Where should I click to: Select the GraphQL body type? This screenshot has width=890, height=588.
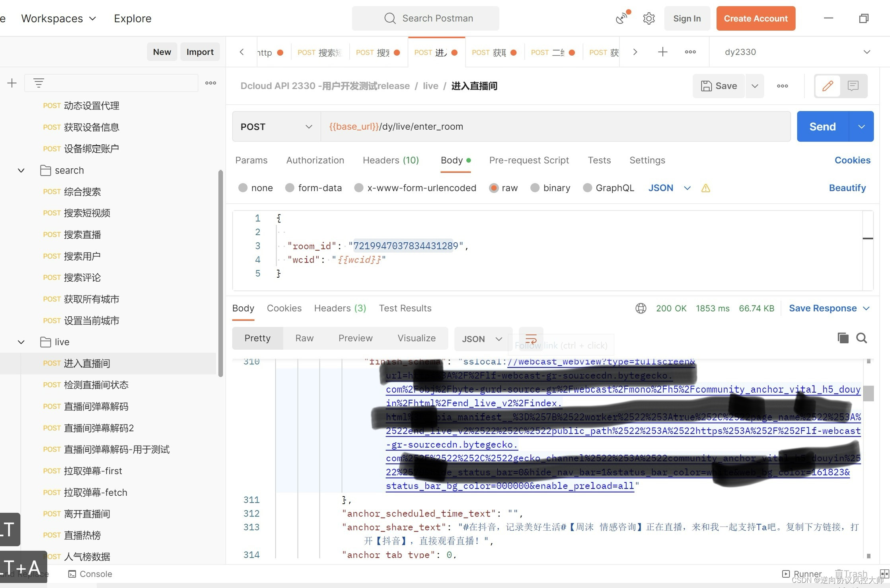coord(587,188)
